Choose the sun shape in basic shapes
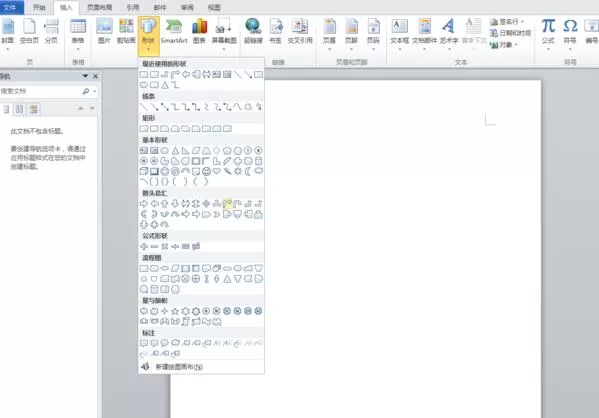The width and height of the screenshot is (599, 418). (238, 172)
